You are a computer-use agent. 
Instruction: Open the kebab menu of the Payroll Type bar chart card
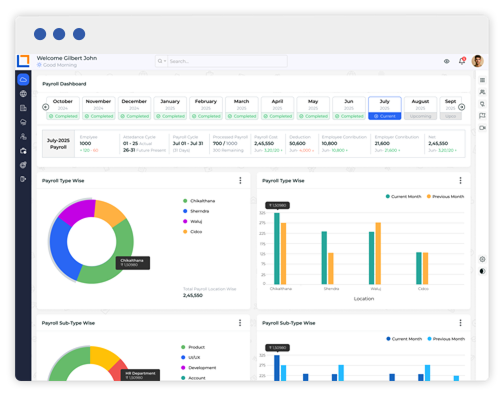(x=460, y=180)
